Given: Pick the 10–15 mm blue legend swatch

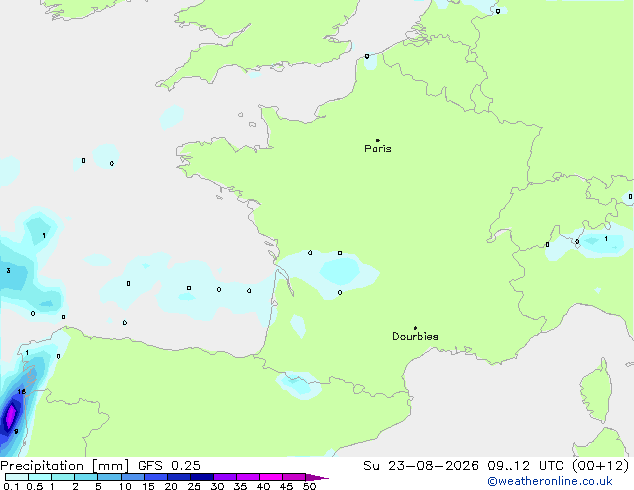Looking at the screenshot, I should 133,477.
